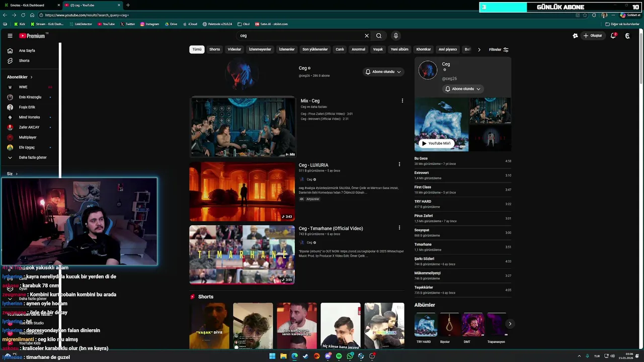644x362 pixels.
Task: Open Steam from the taskbar
Action: [305, 356]
